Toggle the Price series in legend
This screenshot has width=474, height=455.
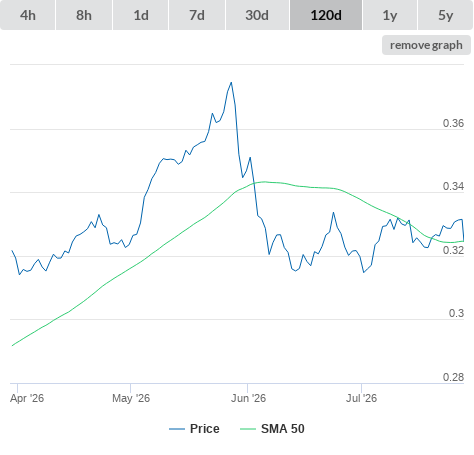(205, 429)
